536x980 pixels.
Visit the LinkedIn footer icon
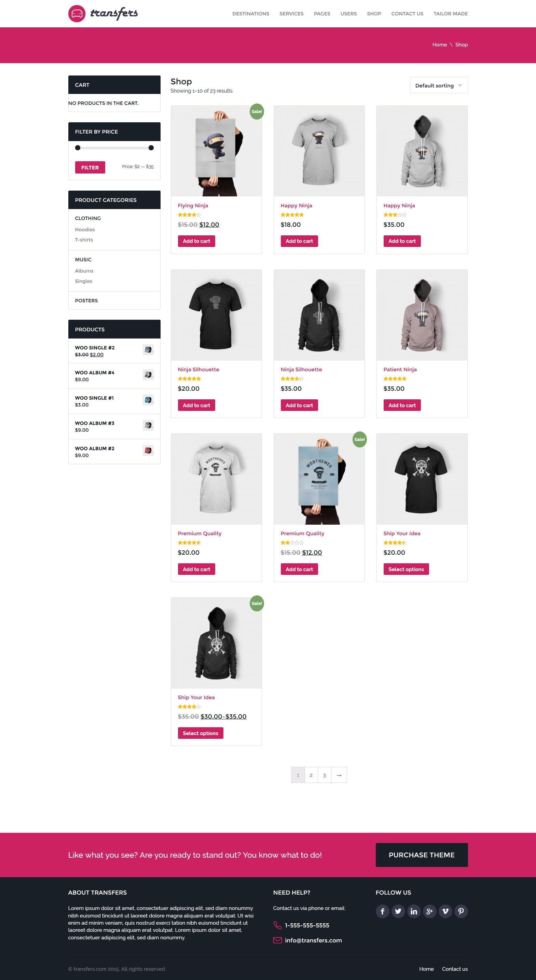click(x=414, y=911)
